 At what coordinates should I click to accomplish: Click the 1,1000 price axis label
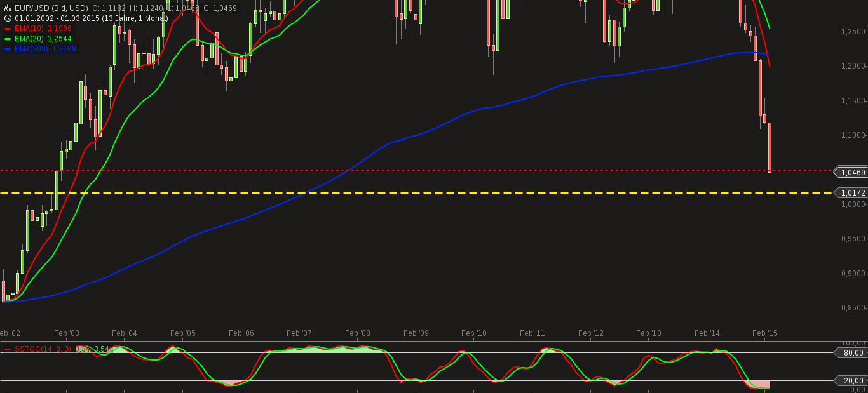tap(853, 135)
